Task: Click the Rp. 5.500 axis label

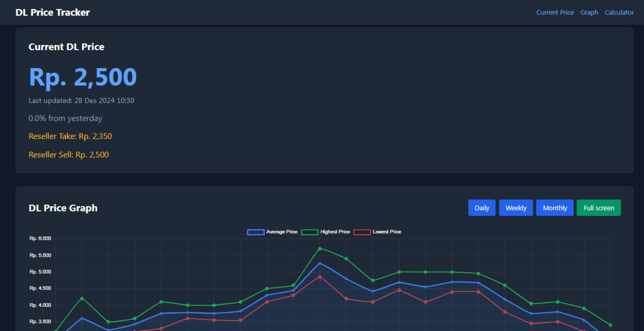Action: click(40, 255)
